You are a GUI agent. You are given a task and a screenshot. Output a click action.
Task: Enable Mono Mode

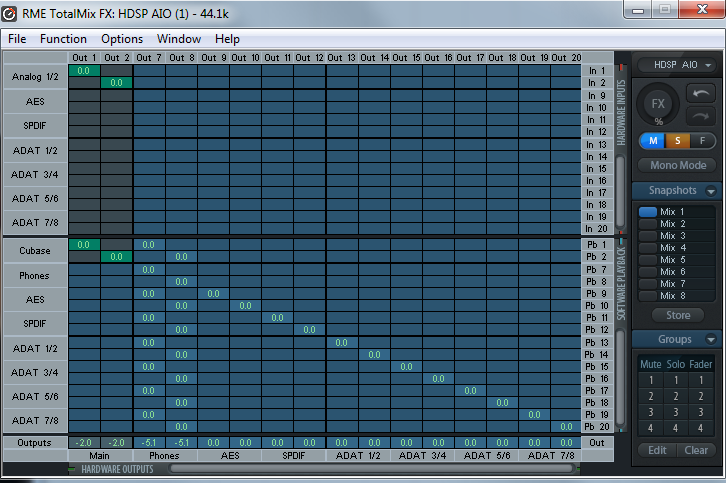click(x=678, y=165)
